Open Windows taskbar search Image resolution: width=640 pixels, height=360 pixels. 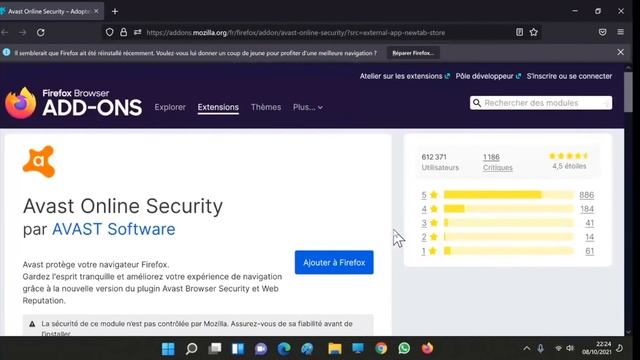point(191,349)
